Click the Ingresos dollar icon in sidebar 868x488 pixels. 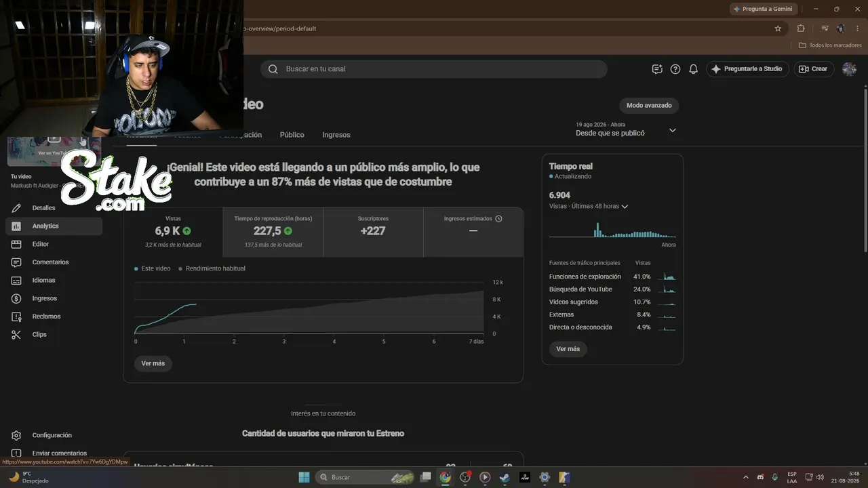pos(17,298)
